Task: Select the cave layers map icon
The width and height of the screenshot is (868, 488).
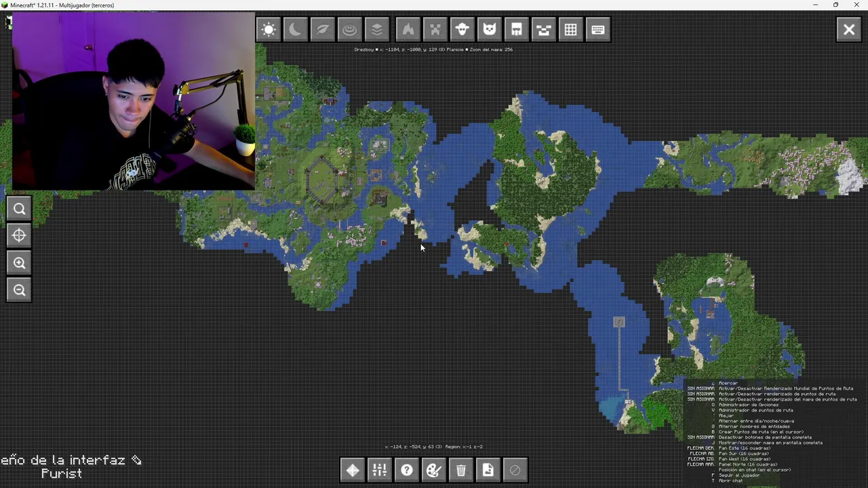Action: pos(377,30)
